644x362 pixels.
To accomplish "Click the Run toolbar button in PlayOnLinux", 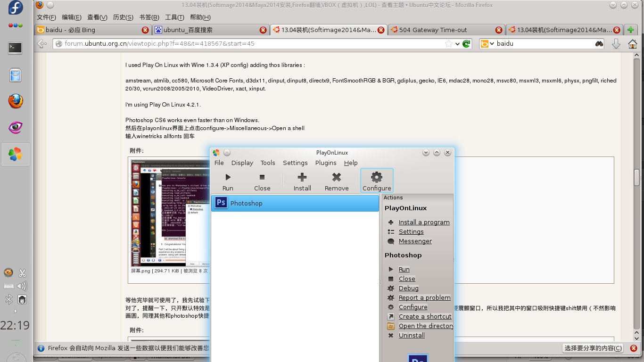I will (x=228, y=181).
